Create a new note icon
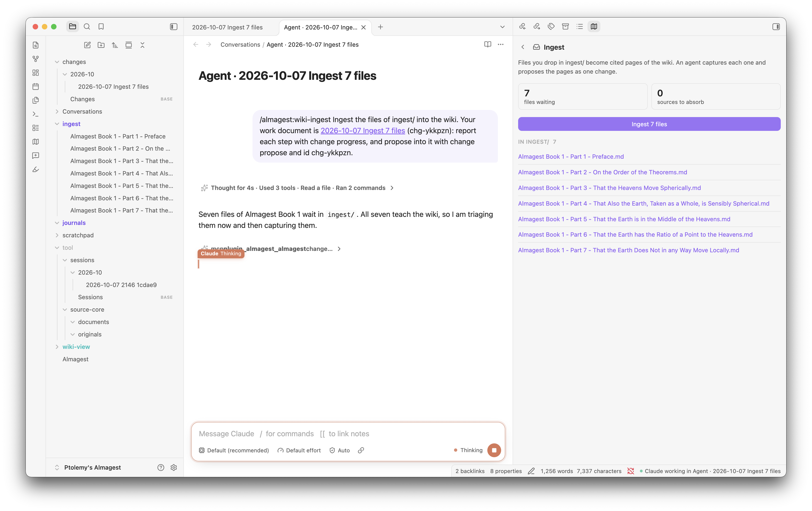 pos(87,45)
